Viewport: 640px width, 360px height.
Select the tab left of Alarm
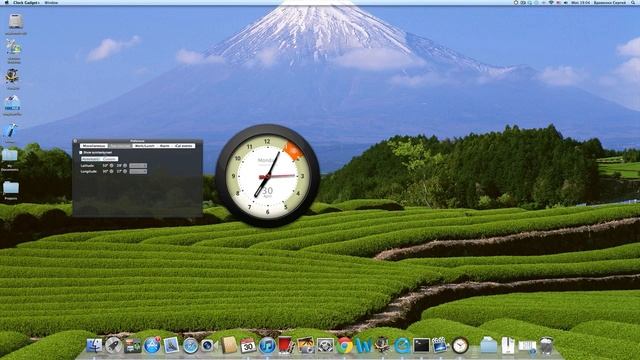[144, 146]
